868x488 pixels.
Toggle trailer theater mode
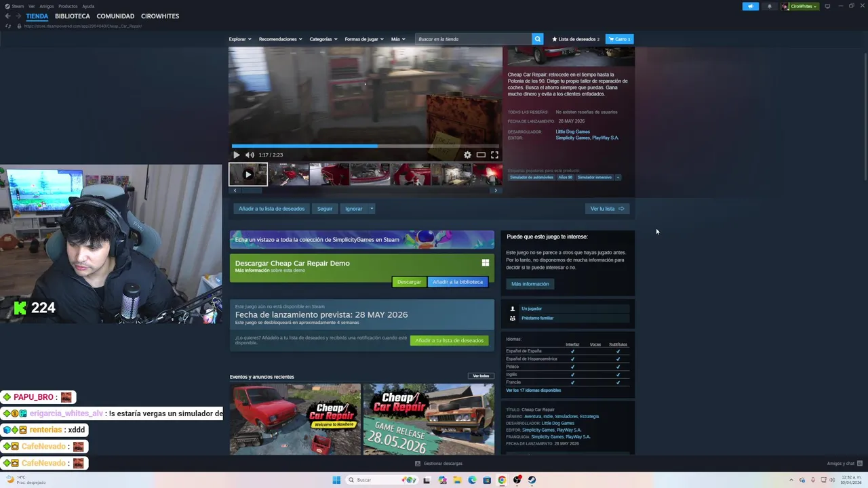(481, 155)
